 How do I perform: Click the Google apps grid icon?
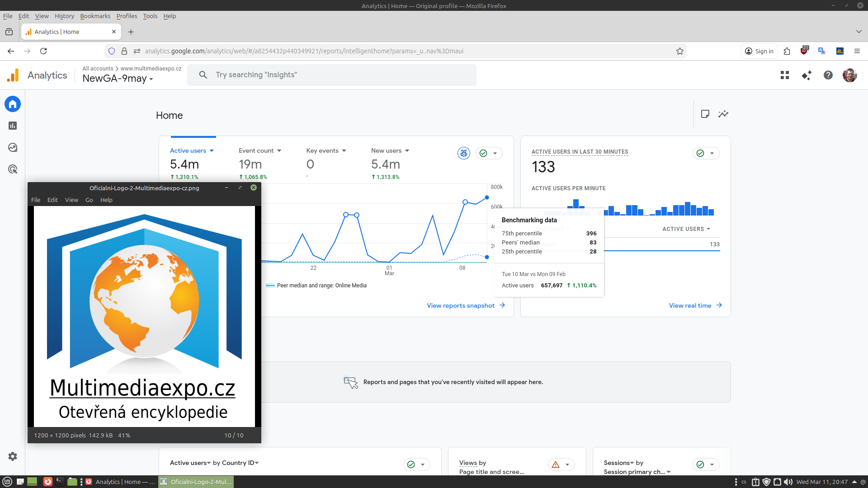click(785, 75)
